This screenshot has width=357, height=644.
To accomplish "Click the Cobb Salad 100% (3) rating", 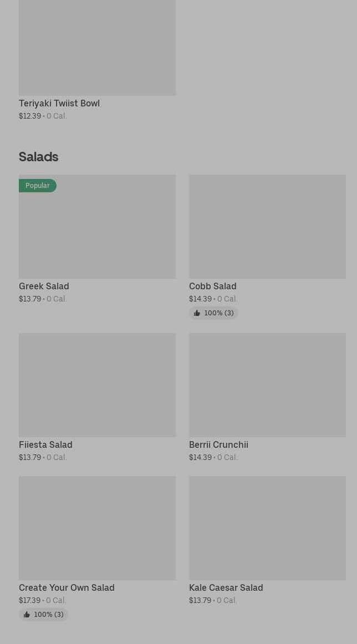I will click(219, 313).
